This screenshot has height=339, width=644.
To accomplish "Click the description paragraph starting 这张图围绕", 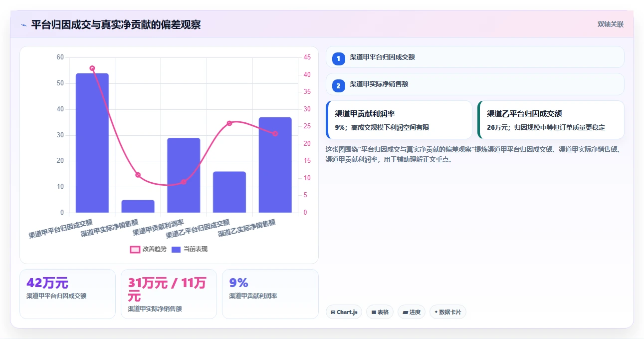I will pos(473,154).
